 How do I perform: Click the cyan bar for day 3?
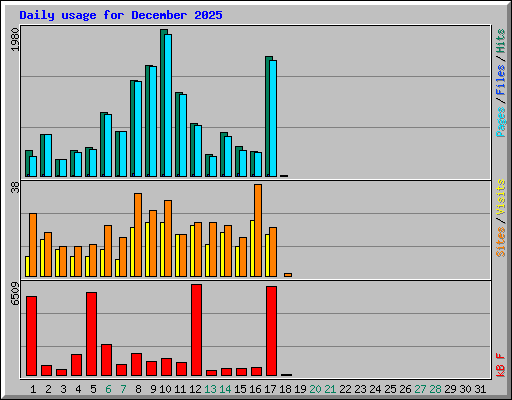click(63, 168)
